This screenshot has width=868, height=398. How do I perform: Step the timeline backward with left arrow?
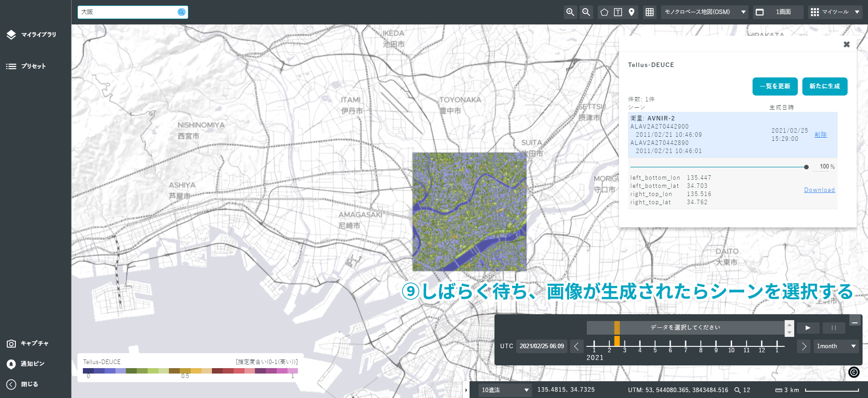[x=576, y=346]
